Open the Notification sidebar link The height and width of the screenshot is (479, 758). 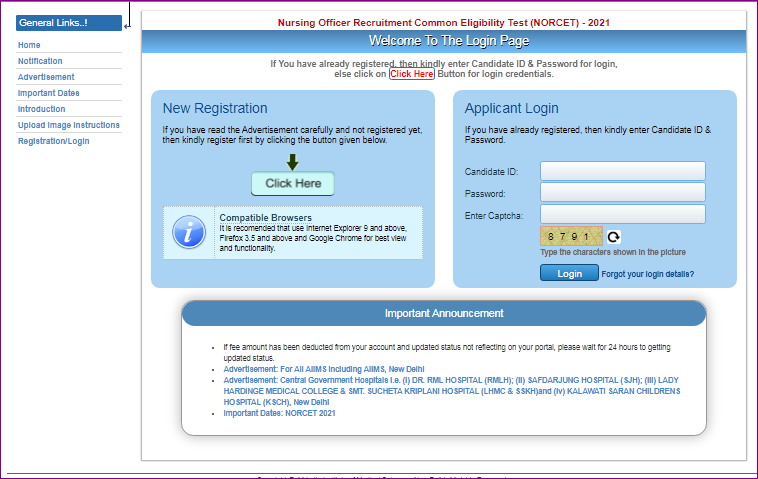(x=40, y=61)
